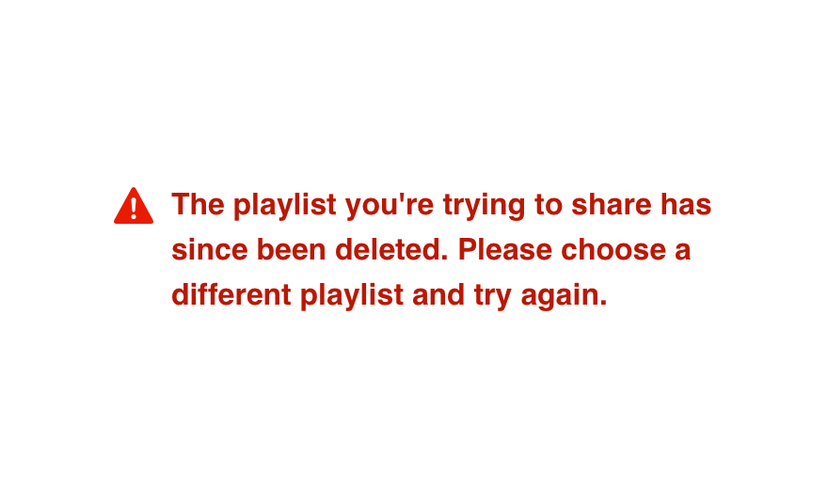
Task: Select "playlist" on the last line
Action: [352, 297]
